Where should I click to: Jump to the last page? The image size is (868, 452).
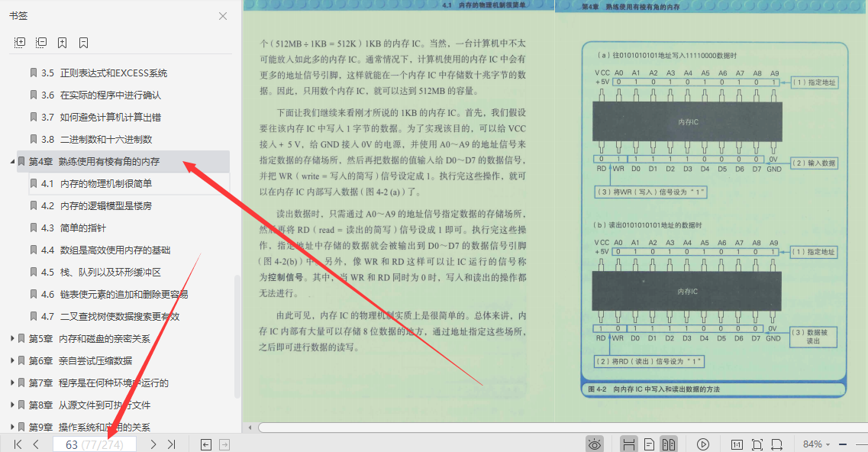(170, 443)
